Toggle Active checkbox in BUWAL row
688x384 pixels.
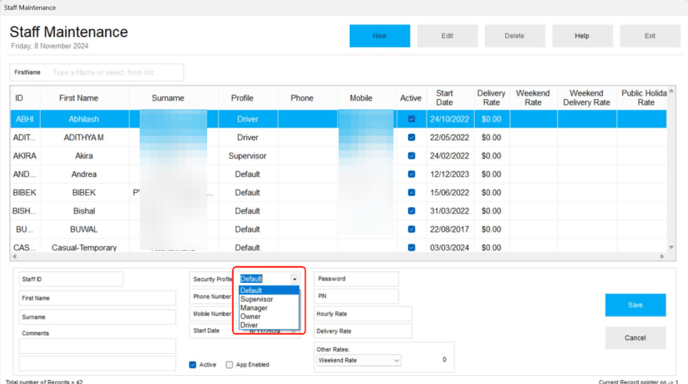pos(412,229)
